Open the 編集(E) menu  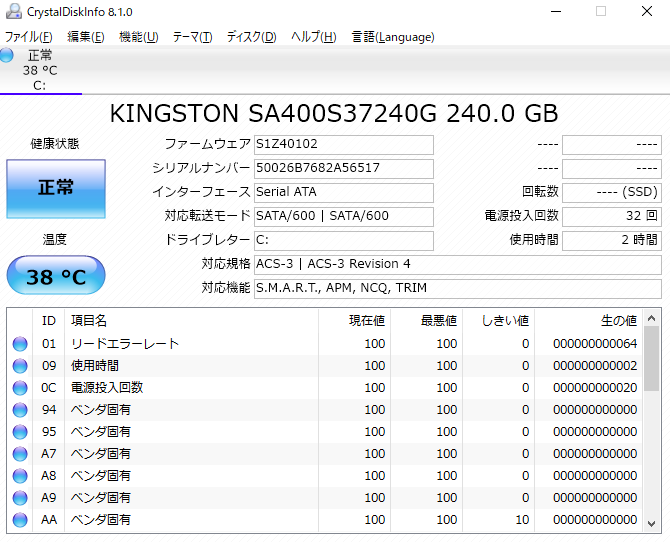[x=85, y=37]
